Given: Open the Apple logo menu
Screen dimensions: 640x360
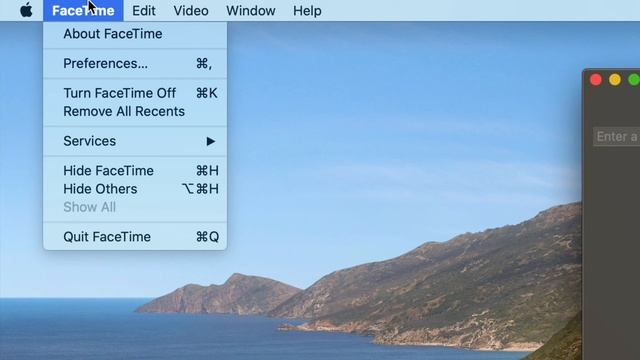Looking at the screenshot, I should [x=26, y=10].
